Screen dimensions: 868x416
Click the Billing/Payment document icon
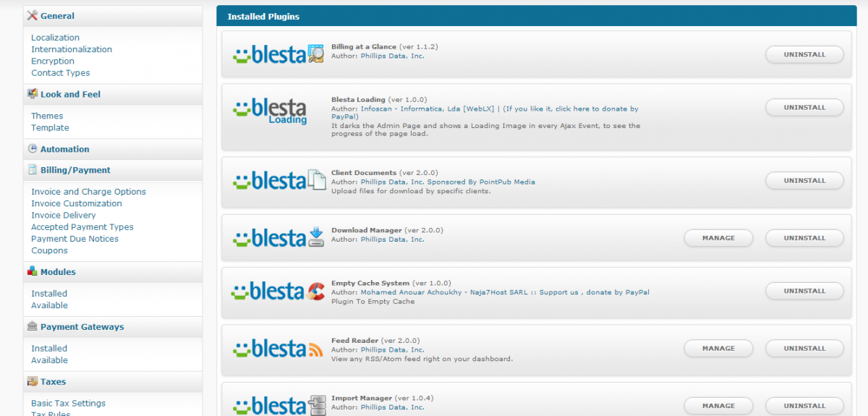point(32,170)
